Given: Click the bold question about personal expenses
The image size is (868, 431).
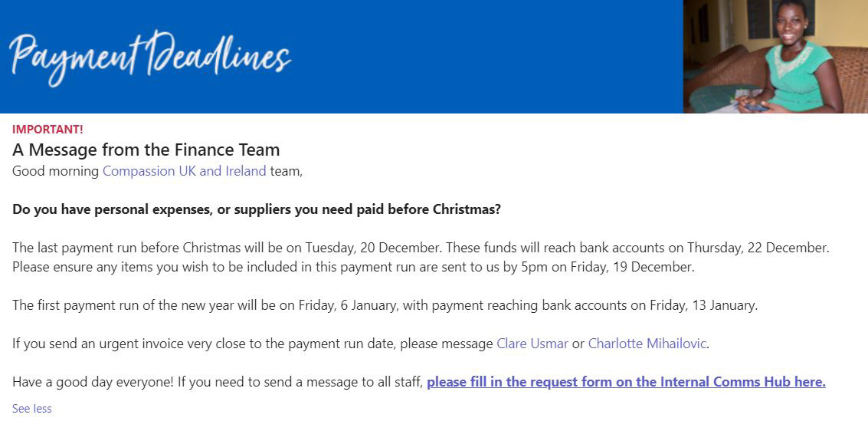Looking at the screenshot, I should coord(257,210).
